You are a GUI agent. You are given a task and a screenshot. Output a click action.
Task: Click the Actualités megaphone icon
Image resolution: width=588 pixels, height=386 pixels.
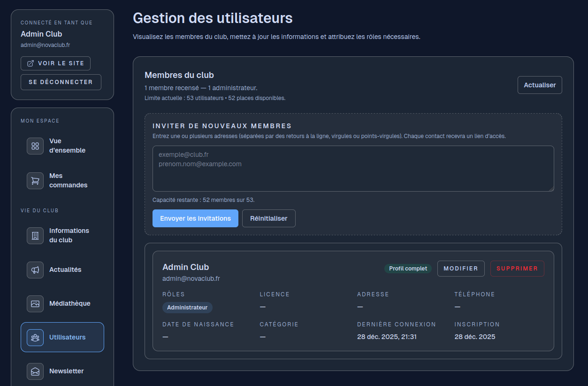(35, 270)
